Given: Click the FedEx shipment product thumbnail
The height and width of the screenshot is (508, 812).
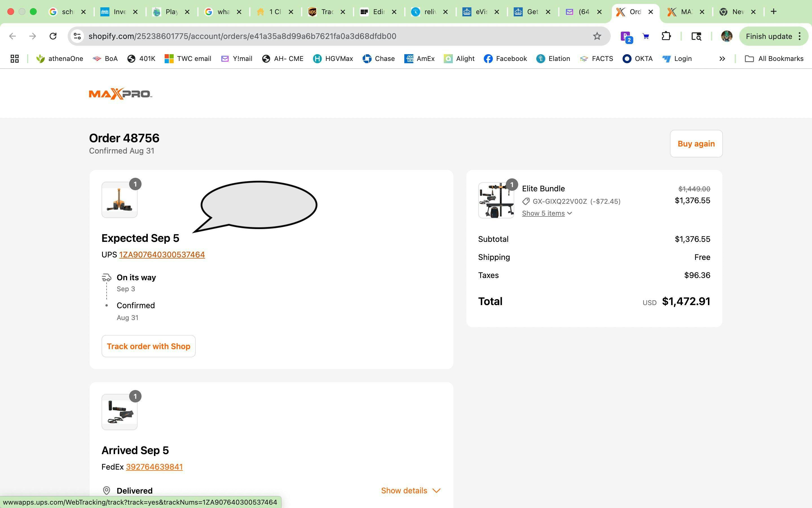Looking at the screenshot, I should pos(120,412).
